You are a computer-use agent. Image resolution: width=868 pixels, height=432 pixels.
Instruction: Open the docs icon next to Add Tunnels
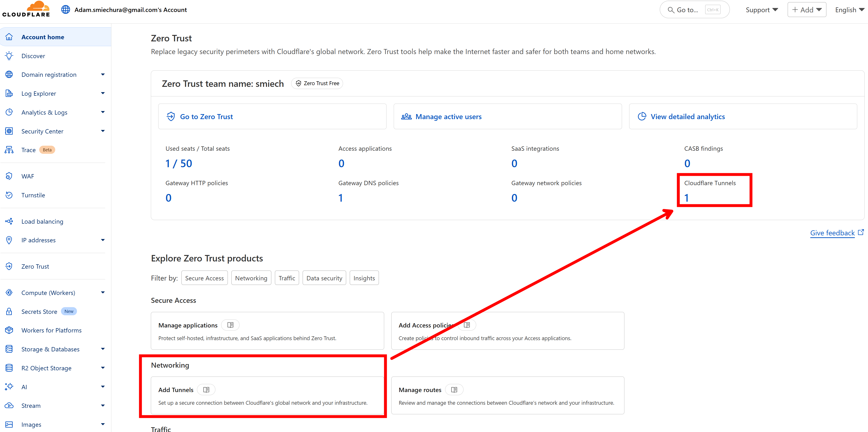click(x=206, y=389)
